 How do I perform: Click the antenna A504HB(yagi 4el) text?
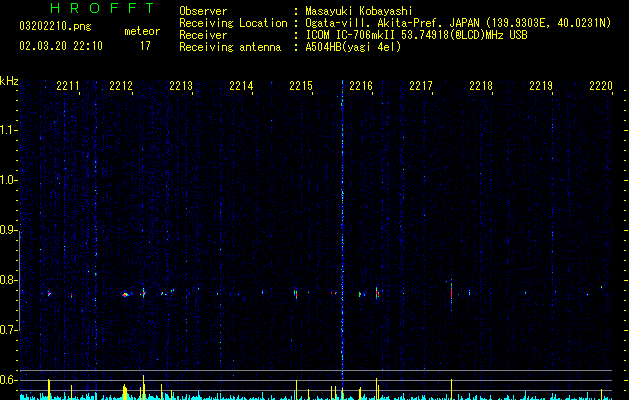click(353, 47)
